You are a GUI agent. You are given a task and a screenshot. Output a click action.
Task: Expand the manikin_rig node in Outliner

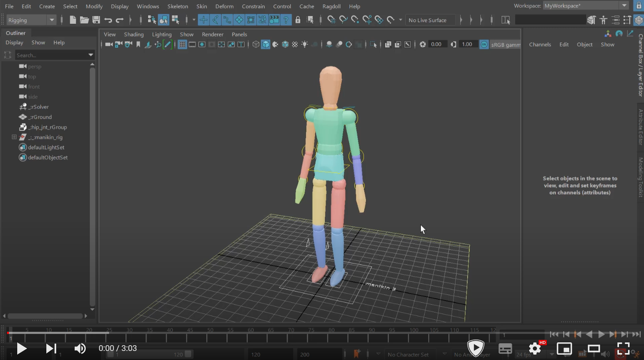pyautogui.click(x=14, y=137)
